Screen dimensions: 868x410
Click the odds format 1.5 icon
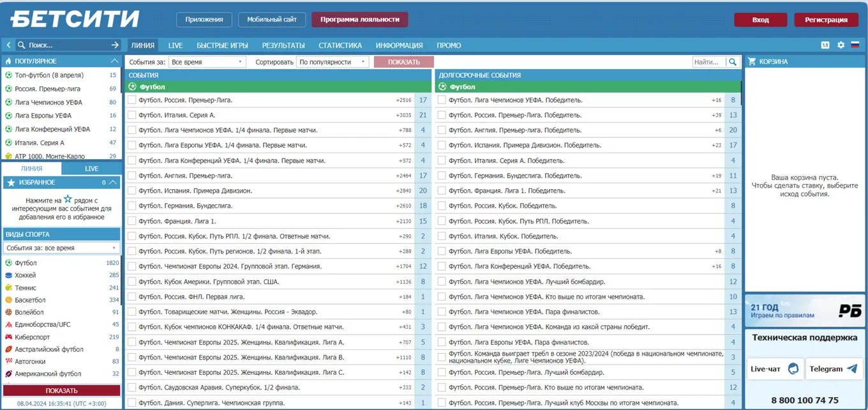[x=825, y=45]
